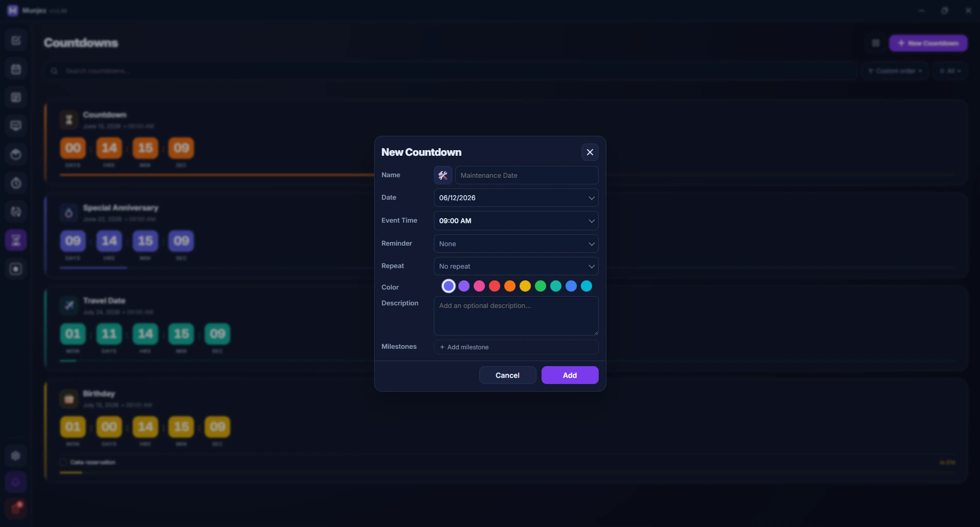The image size is (980, 527).
Task: Select the cyan color swatch
Action: (x=586, y=286)
